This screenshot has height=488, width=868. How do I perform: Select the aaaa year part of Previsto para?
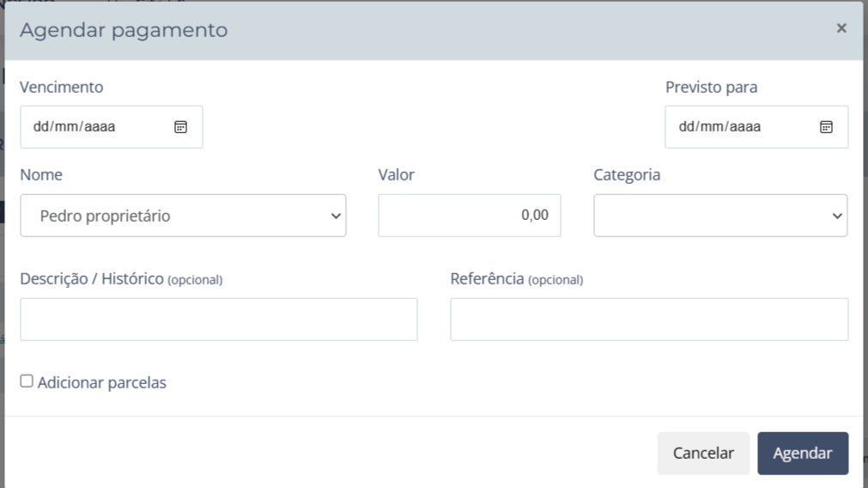[745, 127]
